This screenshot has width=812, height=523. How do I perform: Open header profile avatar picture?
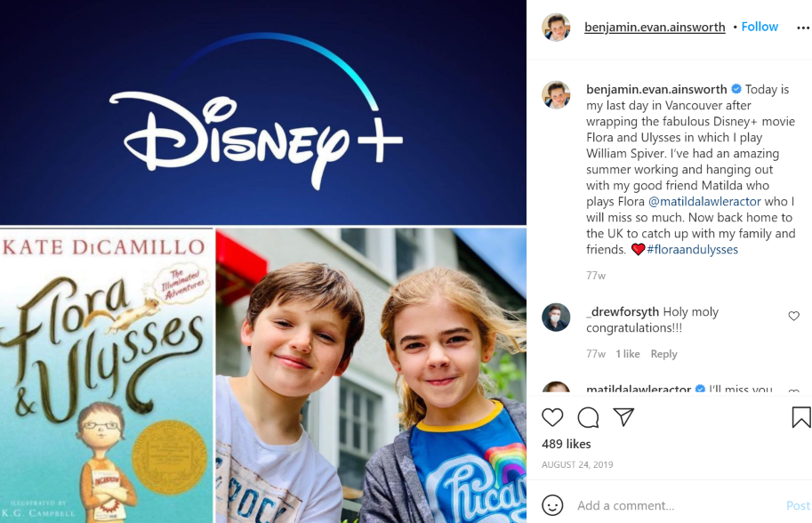[556, 27]
